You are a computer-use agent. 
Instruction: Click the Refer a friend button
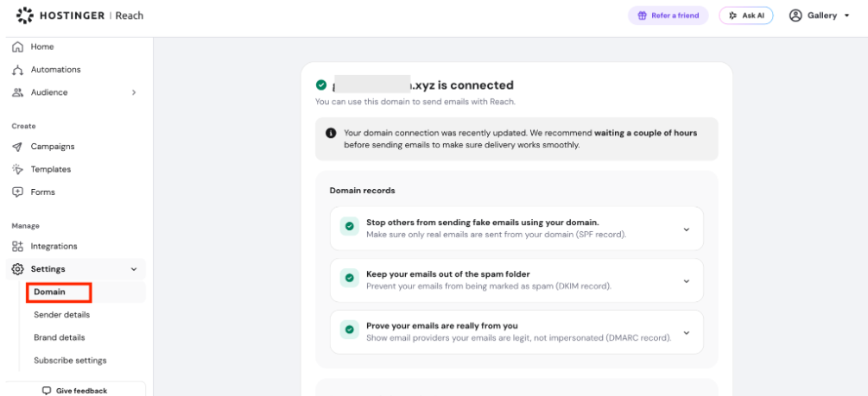[x=668, y=16]
